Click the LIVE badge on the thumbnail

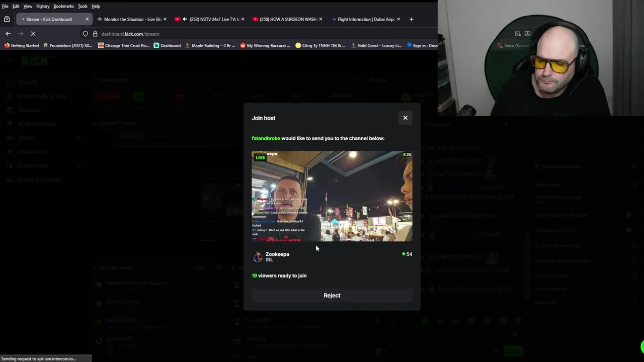260,157
